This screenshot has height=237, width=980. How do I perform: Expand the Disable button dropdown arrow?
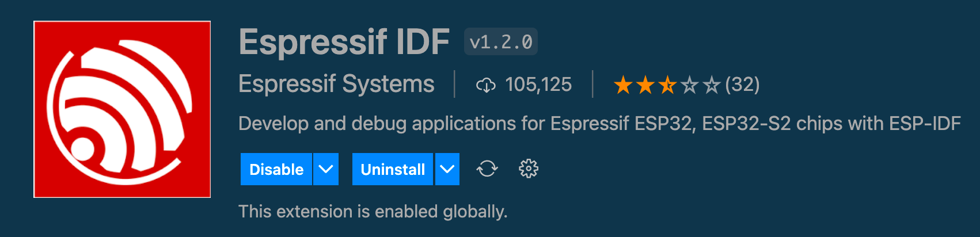pos(326,169)
